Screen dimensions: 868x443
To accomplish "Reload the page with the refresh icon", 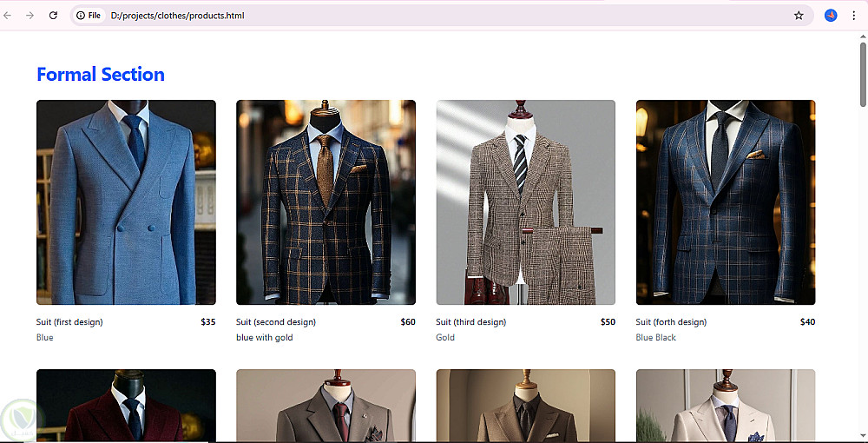I will [x=53, y=16].
